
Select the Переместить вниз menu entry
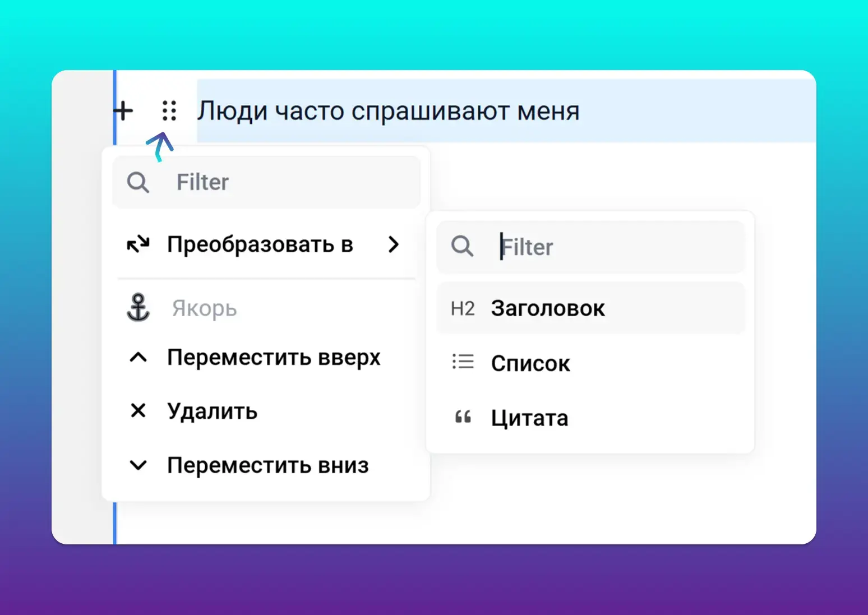[x=267, y=465]
